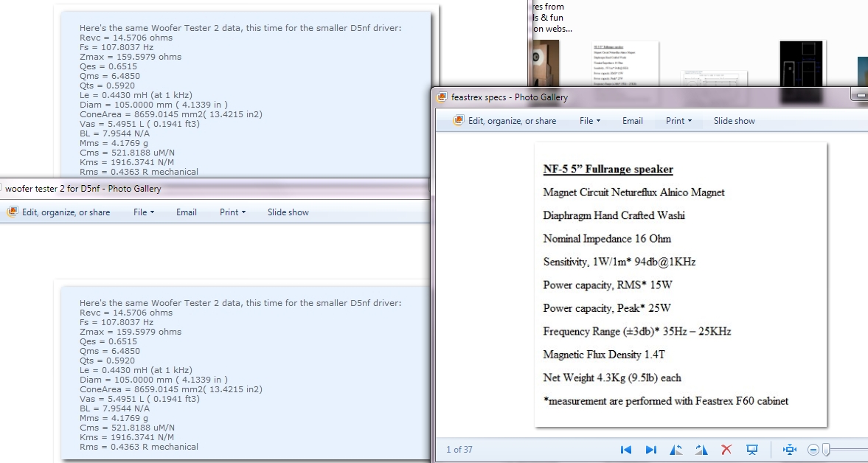This screenshot has width=868, height=463.
Task: Click 'Magnet Circuit Netureflux Alnico Magnet' line
Action: (633, 192)
